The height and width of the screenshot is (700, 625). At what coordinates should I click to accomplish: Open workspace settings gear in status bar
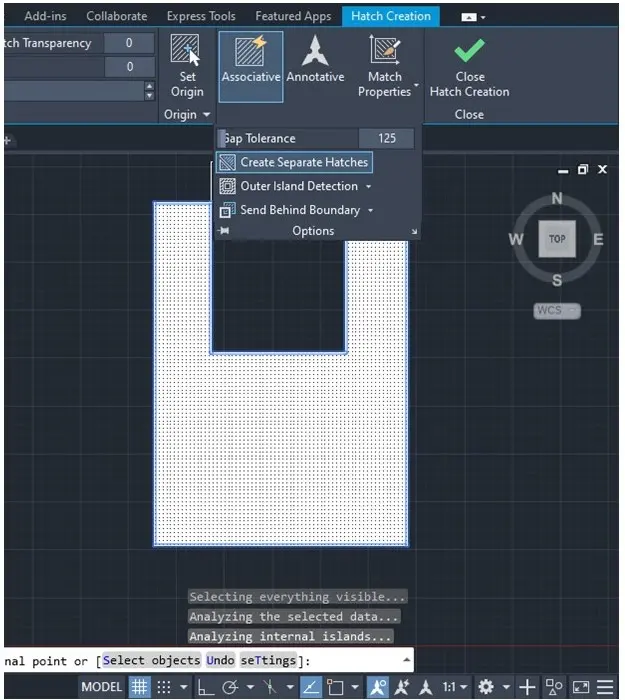tap(486, 687)
